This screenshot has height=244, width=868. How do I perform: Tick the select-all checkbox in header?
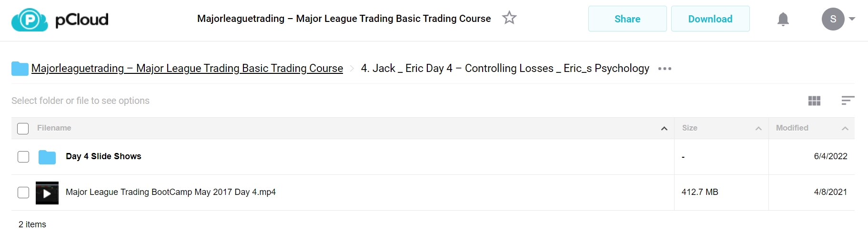tap(23, 129)
